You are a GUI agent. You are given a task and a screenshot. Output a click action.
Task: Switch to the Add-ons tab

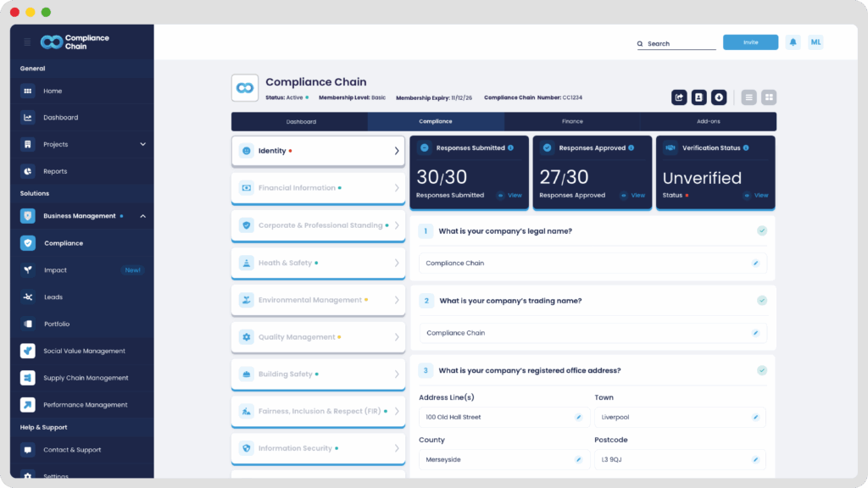pyautogui.click(x=708, y=121)
